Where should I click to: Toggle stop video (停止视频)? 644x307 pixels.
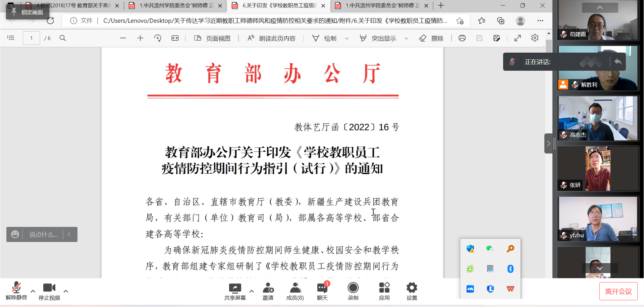point(49,291)
